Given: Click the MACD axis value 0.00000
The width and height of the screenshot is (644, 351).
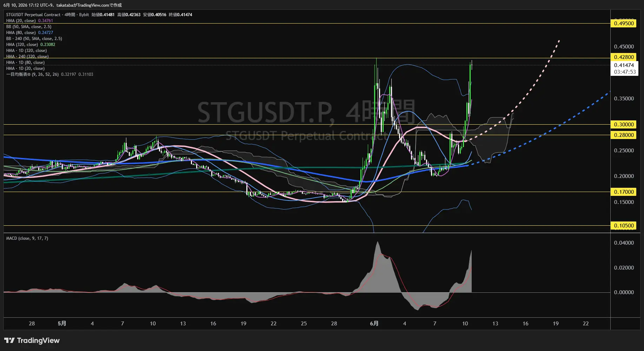Looking at the screenshot, I should pyautogui.click(x=624, y=292).
